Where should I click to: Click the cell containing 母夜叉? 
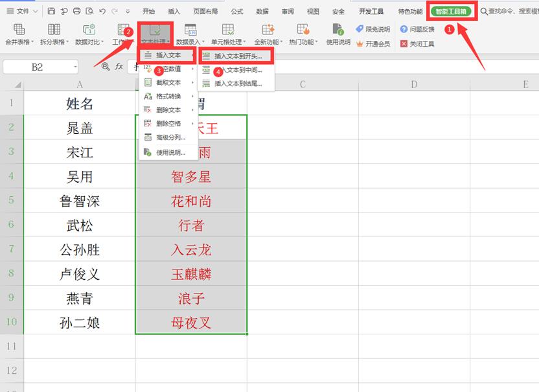pos(191,322)
